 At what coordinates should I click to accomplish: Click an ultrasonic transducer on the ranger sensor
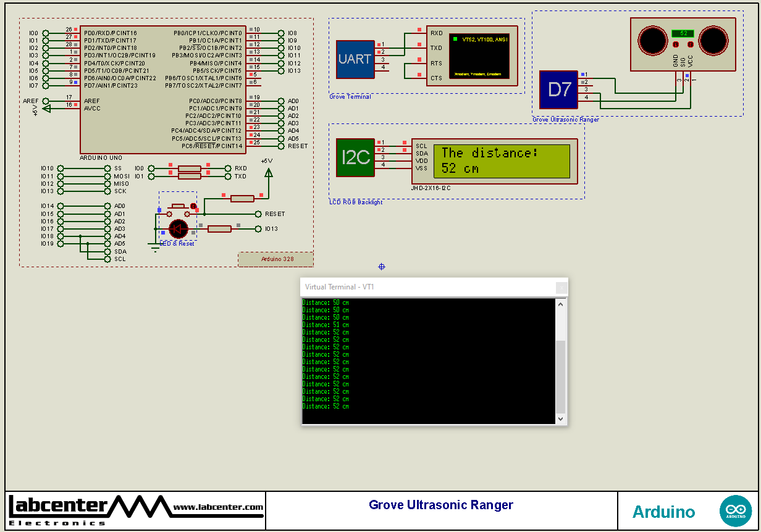click(654, 42)
